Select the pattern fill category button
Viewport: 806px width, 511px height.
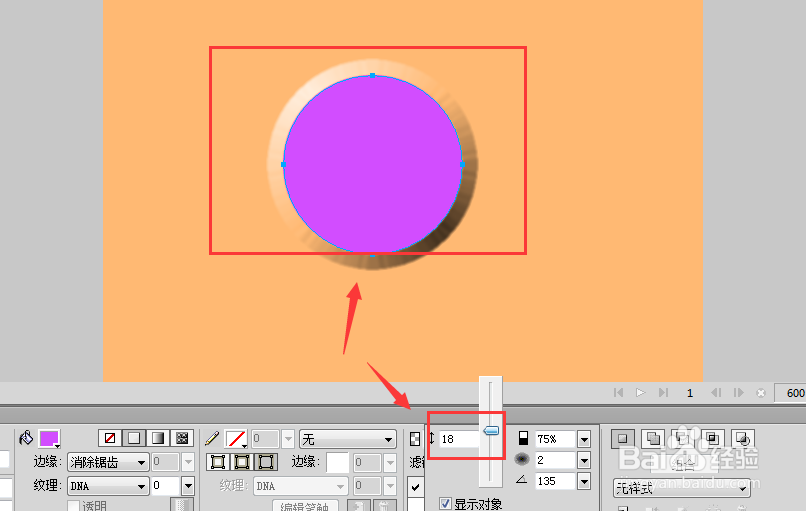182,437
